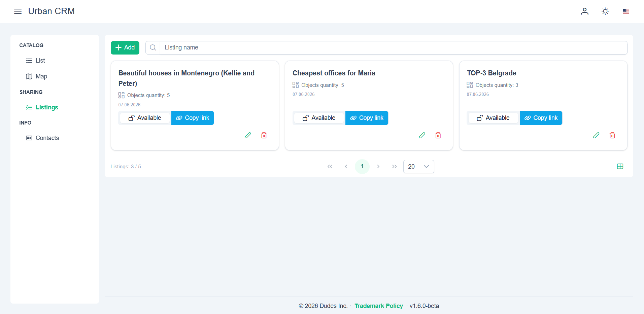644x314 pixels.
Task: Copy link for TOP-3 Belgrade
Action: click(x=541, y=118)
